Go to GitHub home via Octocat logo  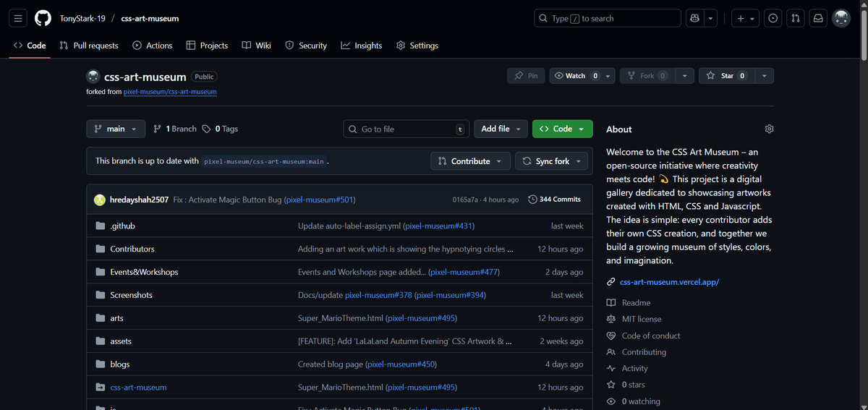click(43, 18)
